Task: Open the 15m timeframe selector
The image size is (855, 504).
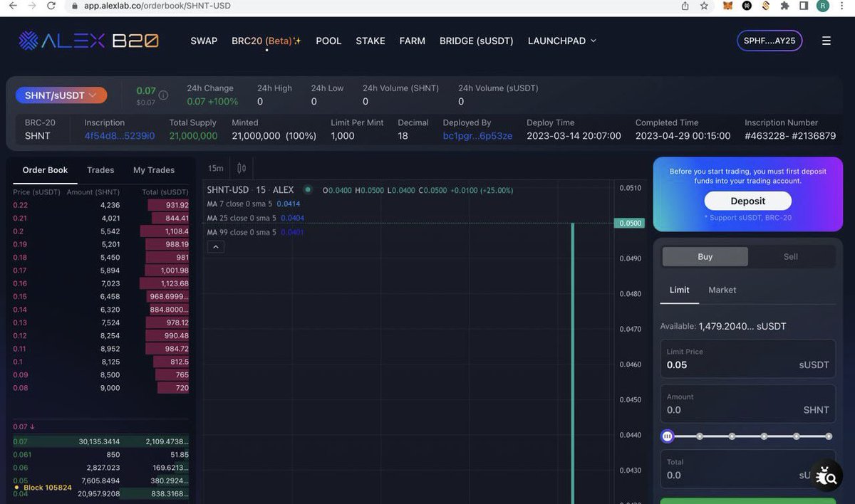Action: [x=215, y=169]
